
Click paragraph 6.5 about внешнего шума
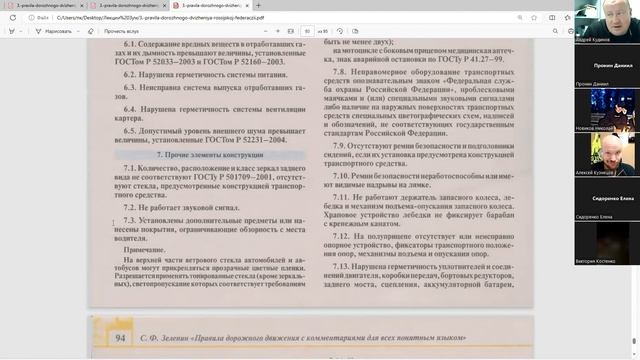[x=210, y=136]
